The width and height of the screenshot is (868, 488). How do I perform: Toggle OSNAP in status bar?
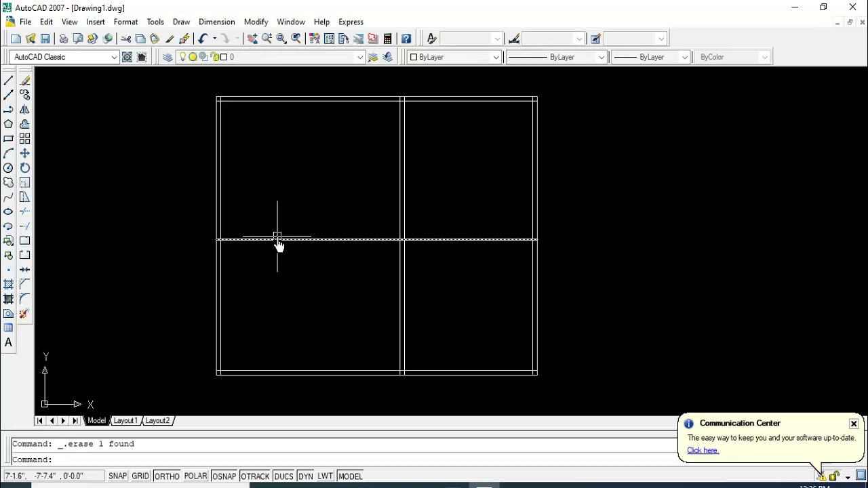pos(224,476)
